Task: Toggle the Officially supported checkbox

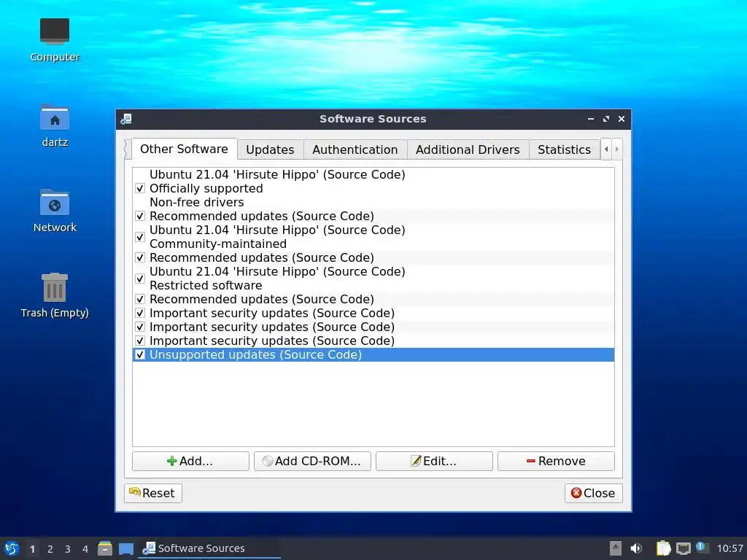Action: tap(140, 188)
